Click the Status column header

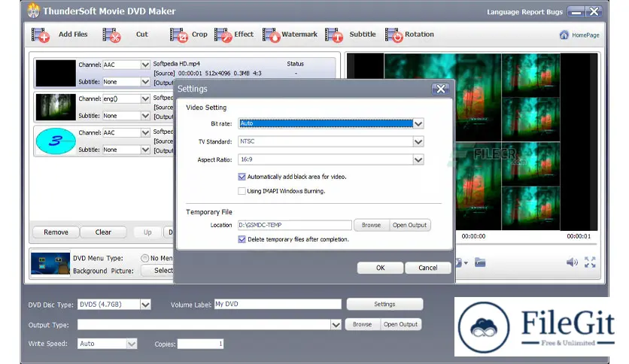[295, 64]
